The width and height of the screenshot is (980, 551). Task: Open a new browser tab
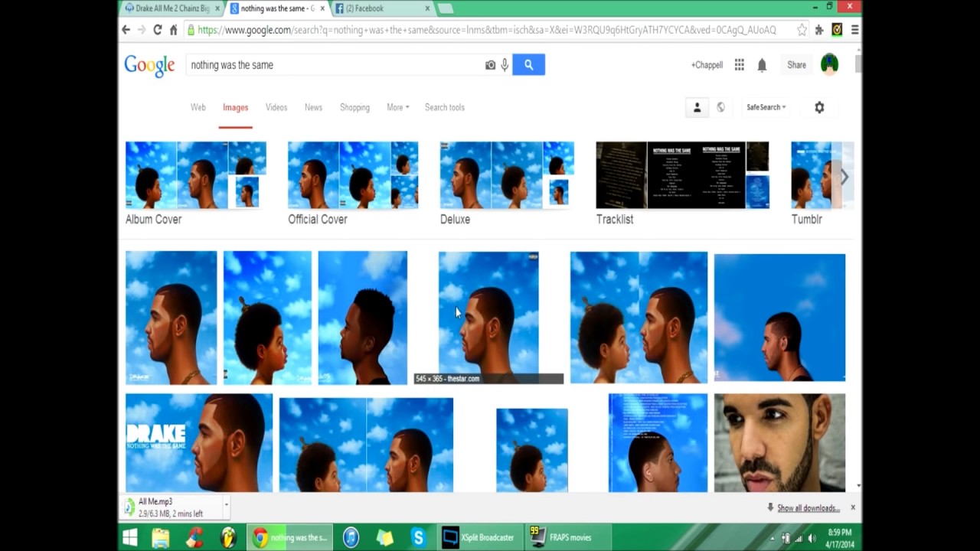pos(446,8)
